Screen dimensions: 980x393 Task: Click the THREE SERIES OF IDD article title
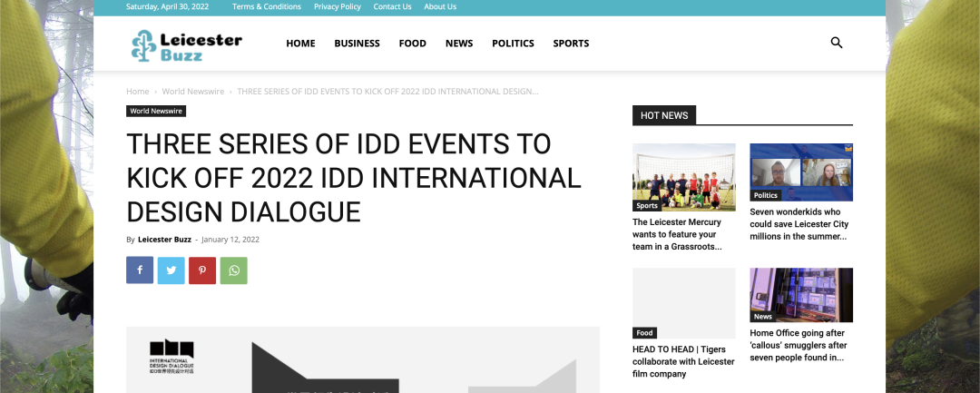[x=354, y=179]
